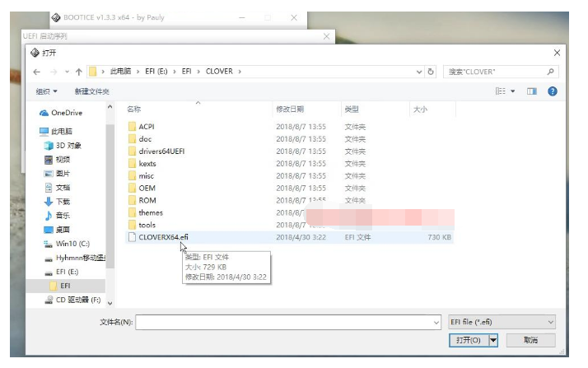Go up one folder level arrow
The width and height of the screenshot is (588, 368).
[x=78, y=72]
